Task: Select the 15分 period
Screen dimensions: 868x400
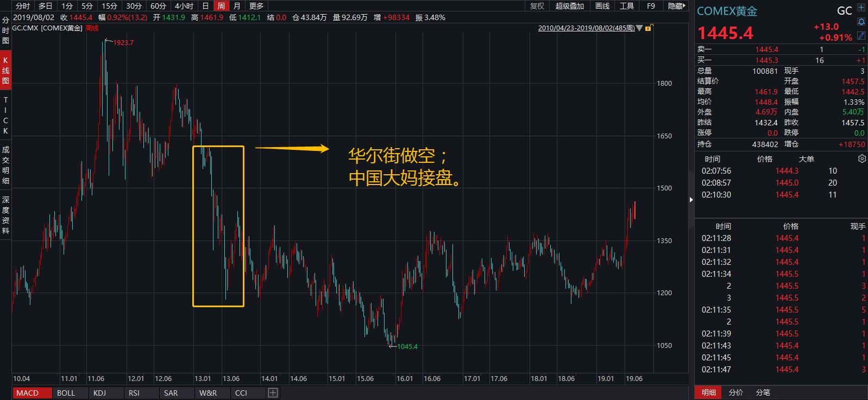Action: (110, 6)
